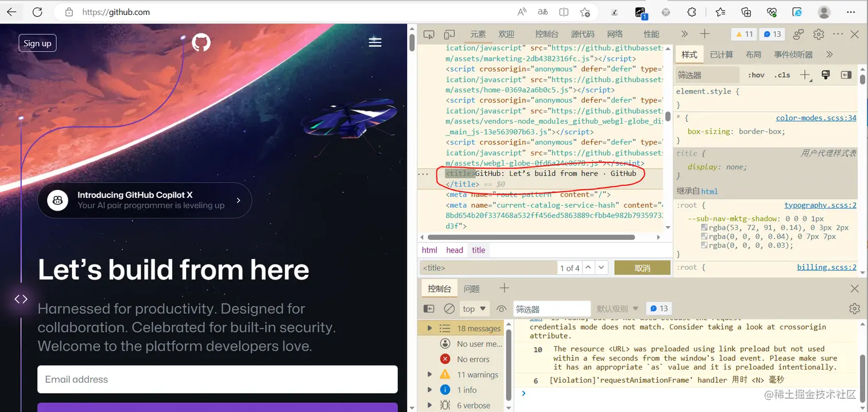This screenshot has width=868, height=412.
Task: Open the GitHub hamburger navigation menu
Action: pyautogui.click(x=375, y=42)
